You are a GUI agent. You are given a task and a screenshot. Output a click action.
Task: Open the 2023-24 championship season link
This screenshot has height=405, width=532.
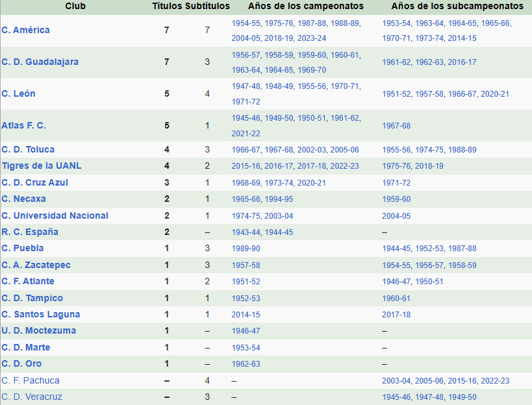click(x=312, y=38)
